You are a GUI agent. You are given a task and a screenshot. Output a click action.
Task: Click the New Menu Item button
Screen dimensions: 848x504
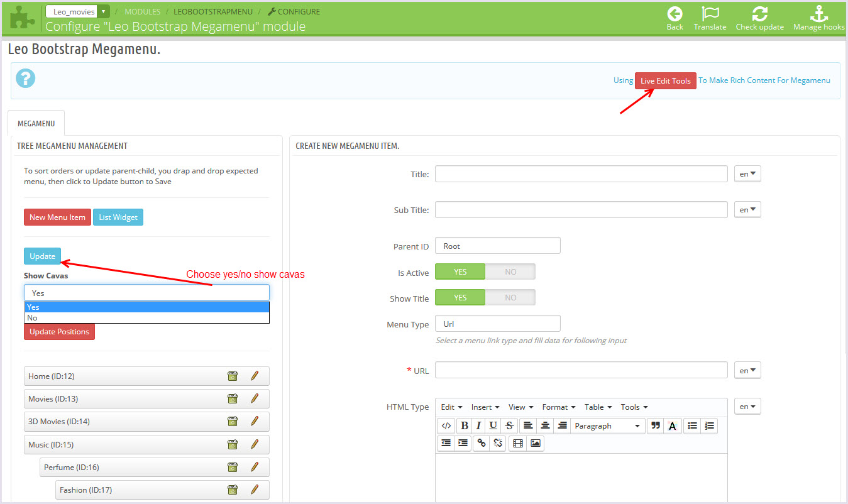tap(57, 217)
